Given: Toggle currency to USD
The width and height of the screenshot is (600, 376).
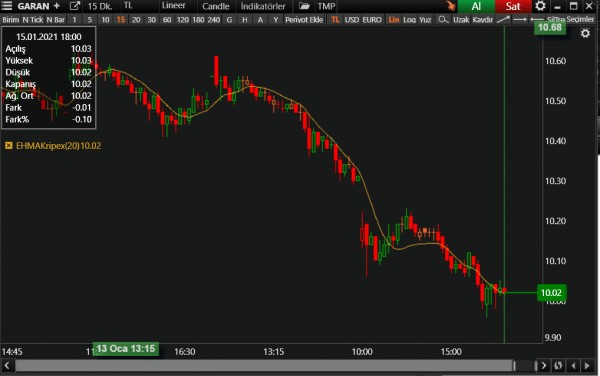Looking at the screenshot, I should [x=351, y=20].
